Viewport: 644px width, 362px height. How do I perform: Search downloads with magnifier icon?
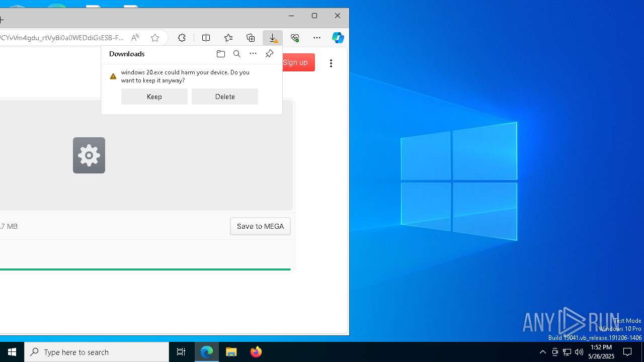pos(237,54)
